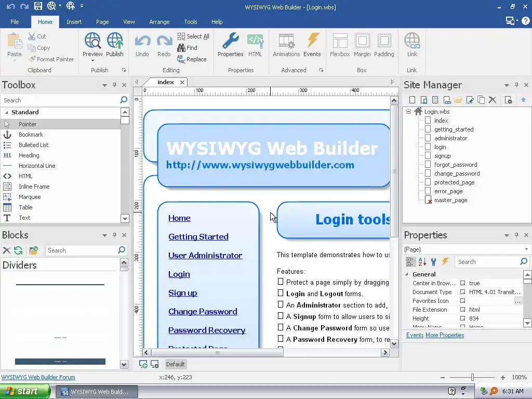This screenshot has height=399, width=532.
Task: Click the Padding box icon
Action: [384, 41]
